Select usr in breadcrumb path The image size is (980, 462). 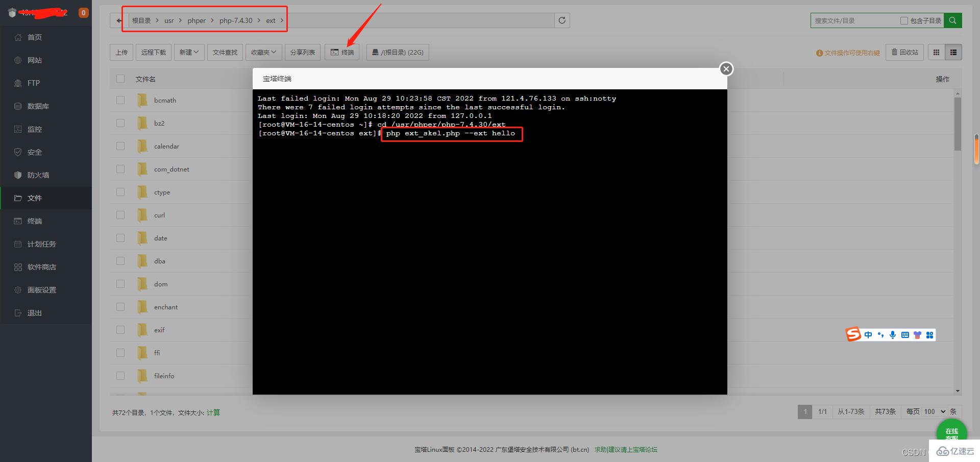[169, 20]
